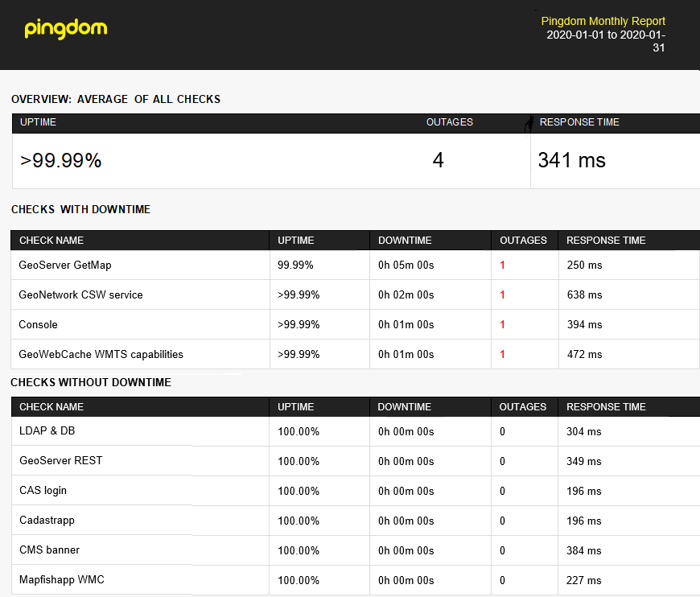
Task: Click response time 250 ms
Action: 584,265
